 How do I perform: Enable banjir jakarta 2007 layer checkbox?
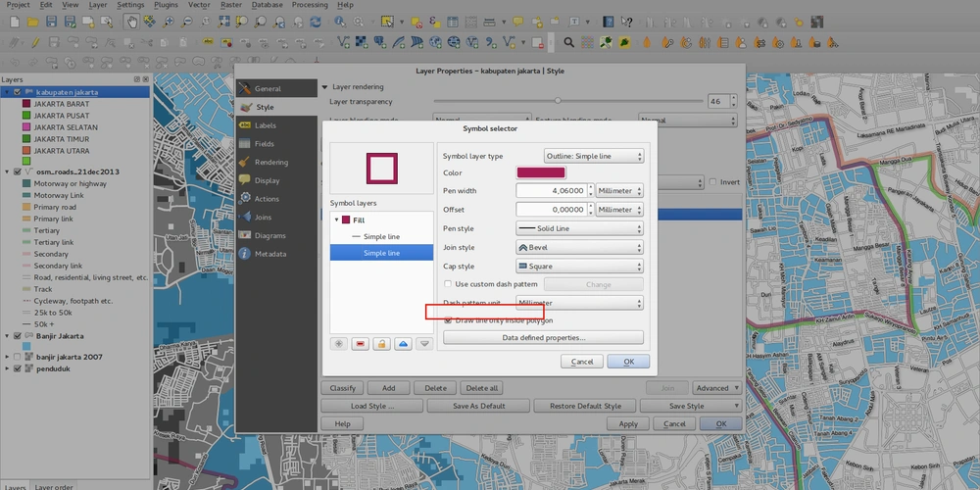17,357
